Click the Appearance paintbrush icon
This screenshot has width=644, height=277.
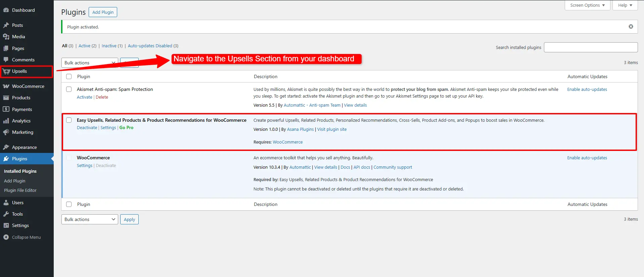tap(6, 147)
